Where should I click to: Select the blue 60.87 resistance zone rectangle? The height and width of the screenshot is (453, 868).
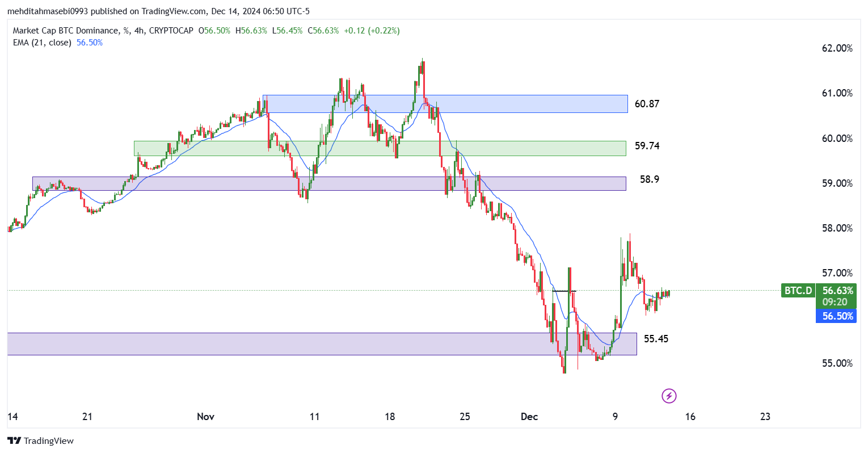445,104
